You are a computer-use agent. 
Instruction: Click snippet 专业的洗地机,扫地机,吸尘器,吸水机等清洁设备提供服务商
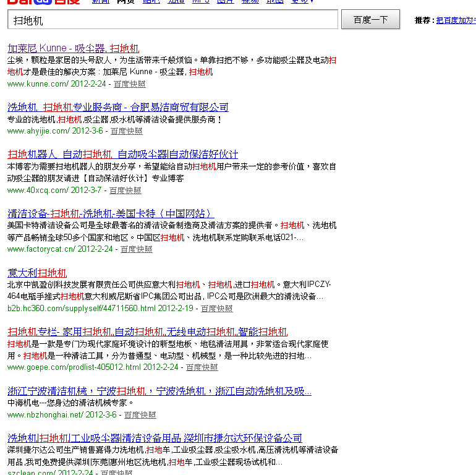114,119
